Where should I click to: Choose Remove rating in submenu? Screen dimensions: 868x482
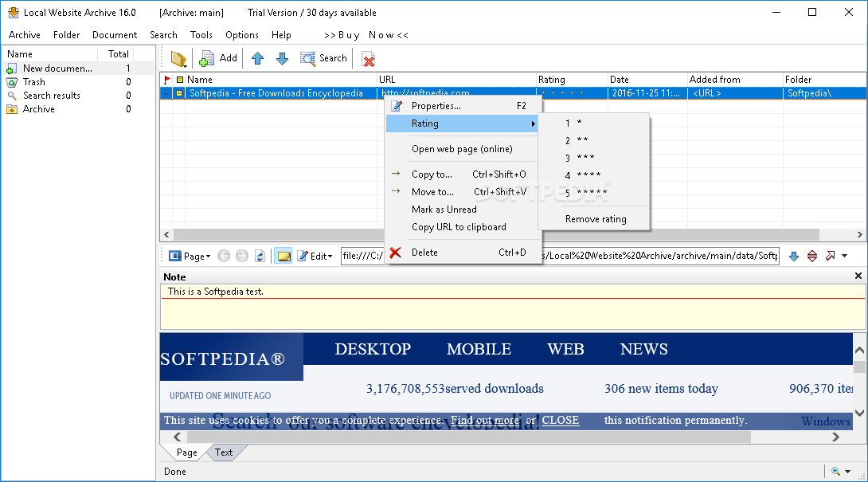coord(593,219)
